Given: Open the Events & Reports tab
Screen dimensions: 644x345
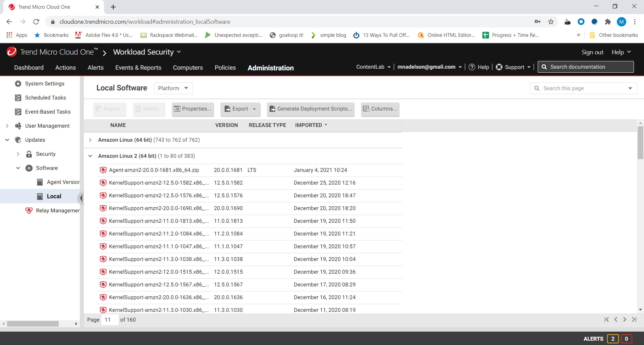Looking at the screenshot, I should [138, 68].
